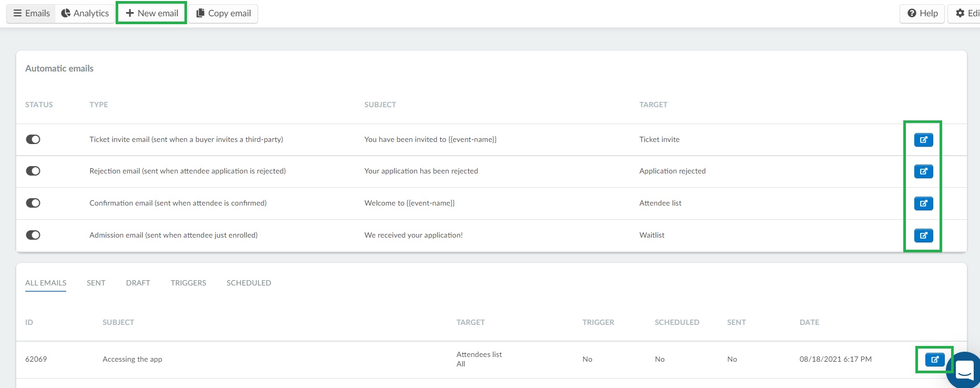This screenshot has height=388, width=980.
Task: Open the Confirmation email edit icon
Action: point(923,203)
